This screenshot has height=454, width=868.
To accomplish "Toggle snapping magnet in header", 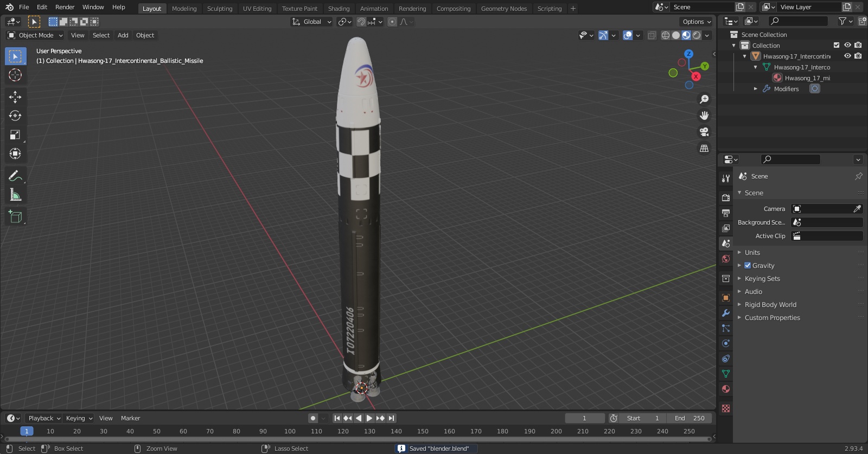I will click(361, 22).
